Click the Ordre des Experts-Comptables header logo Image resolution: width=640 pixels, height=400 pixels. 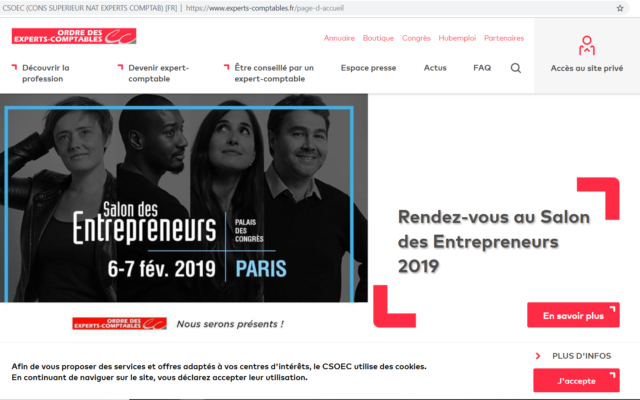pos(74,36)
